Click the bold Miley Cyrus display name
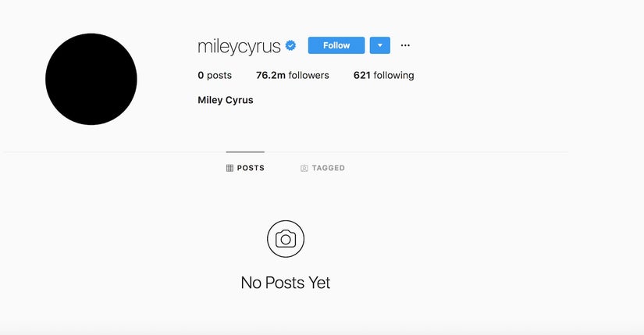 (x=226, y=100)
